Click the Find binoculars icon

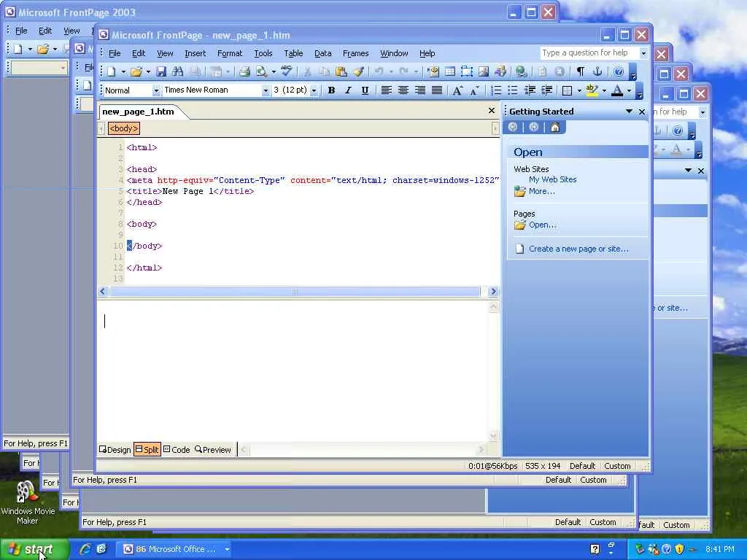click(x=178, y=72)
